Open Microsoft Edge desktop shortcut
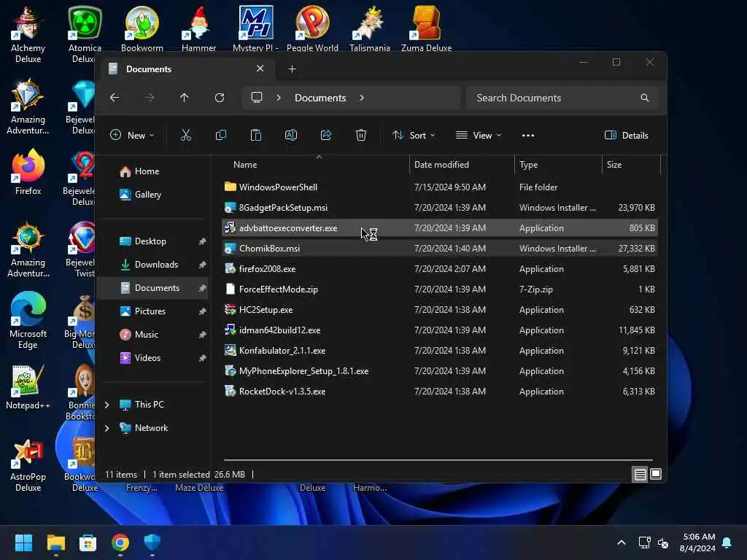 click(x=28, y=321)
